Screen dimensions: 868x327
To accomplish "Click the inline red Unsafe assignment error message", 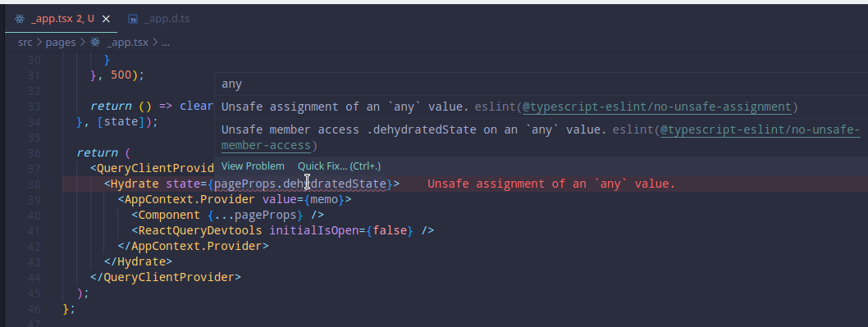I will click(551, 184).
